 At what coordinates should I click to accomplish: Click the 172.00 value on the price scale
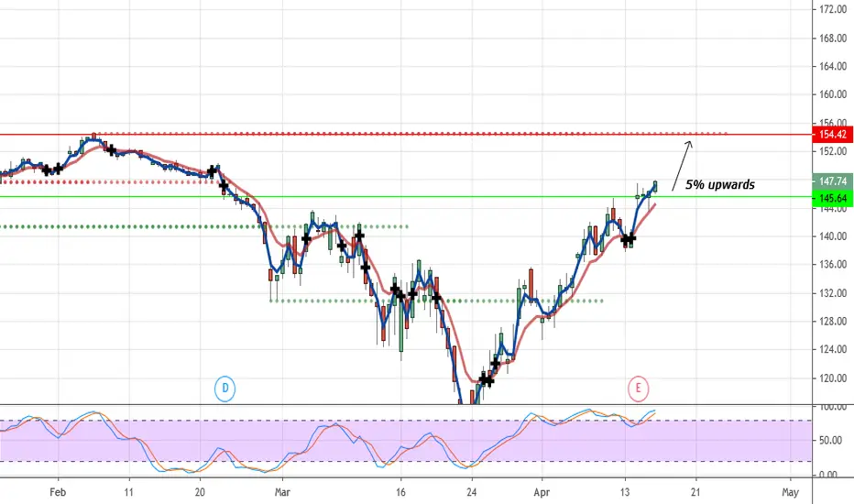point(833,10)
